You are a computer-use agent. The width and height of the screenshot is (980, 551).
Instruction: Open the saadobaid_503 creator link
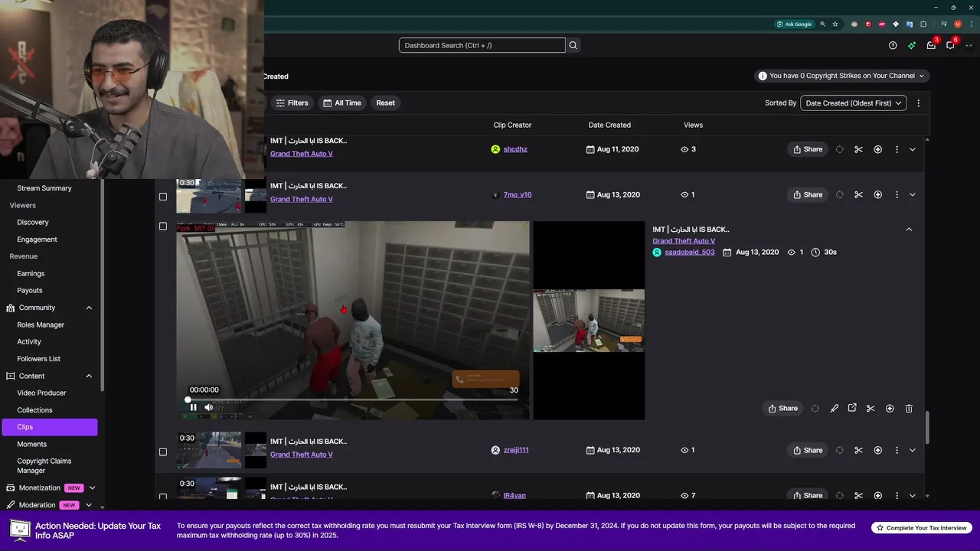tap(689, 252)
